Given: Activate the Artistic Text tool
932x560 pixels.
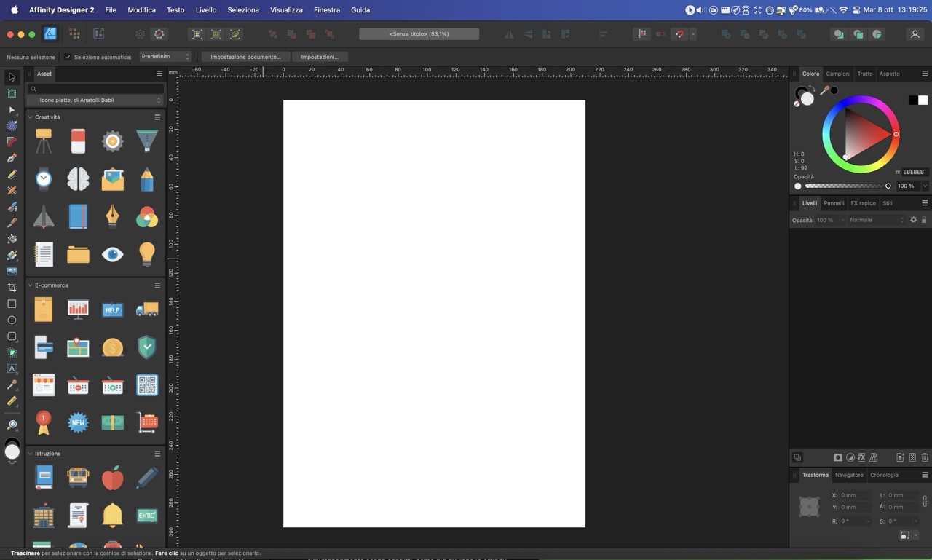Looking at the screenshot, I should [x=12, y=368].
